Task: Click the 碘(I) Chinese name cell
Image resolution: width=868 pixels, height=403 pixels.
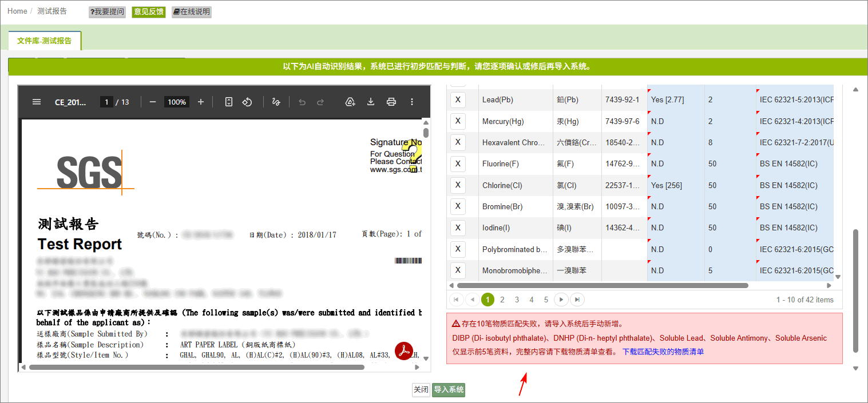Action: [577, 228]
